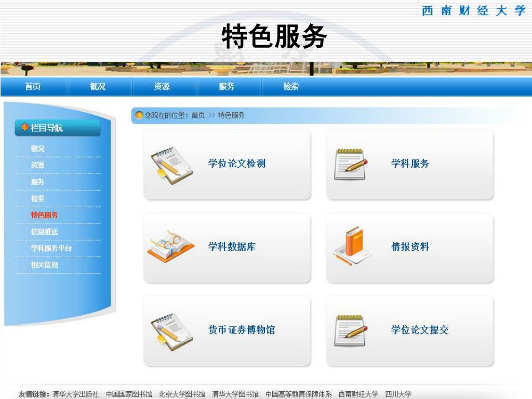Viewport: 532px width, 399px height.
Task: Open the 学科数据库 link
Action: 232,247
